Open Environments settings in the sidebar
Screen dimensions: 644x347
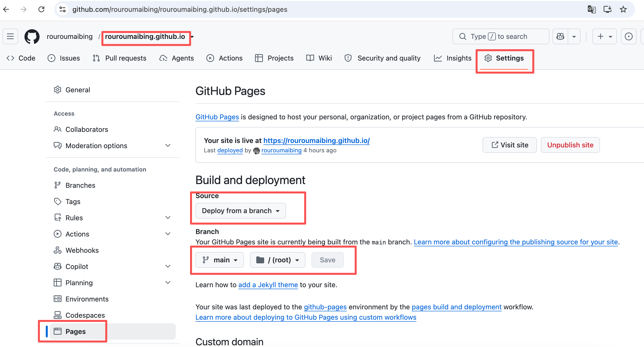[113, 299]
